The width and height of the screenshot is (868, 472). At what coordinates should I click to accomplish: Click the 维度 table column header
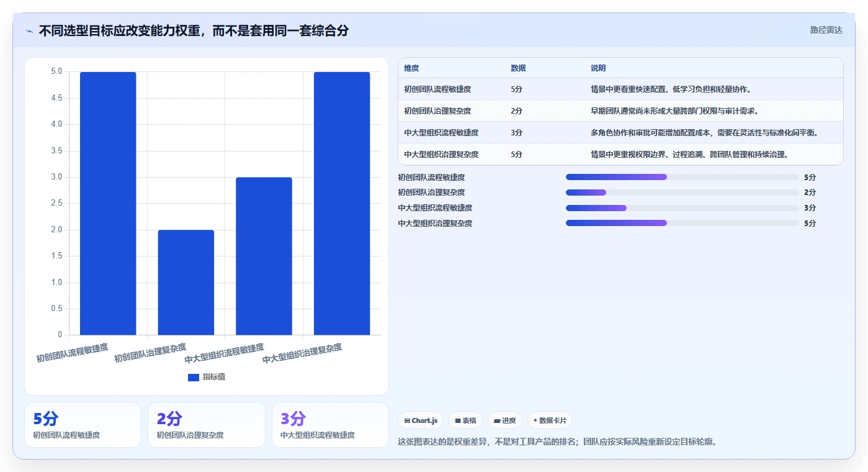coord(411,68)
